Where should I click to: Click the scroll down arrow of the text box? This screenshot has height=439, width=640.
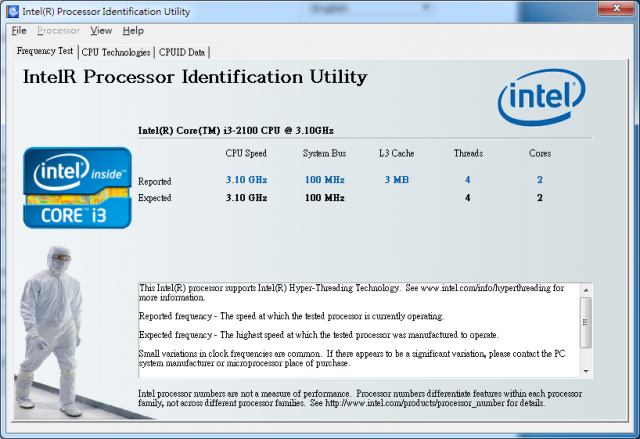point(586,371)
